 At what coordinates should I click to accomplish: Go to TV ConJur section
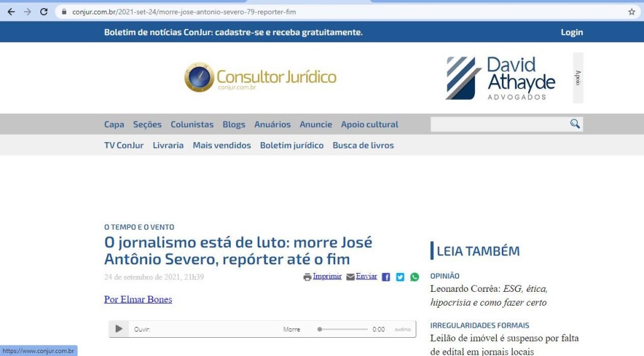(x=124, y=145)
